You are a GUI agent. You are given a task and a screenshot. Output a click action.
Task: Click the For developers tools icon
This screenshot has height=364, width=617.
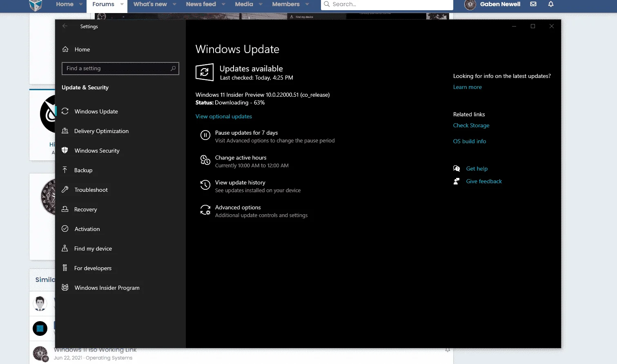pyautogui.click(x=65, y=268)
